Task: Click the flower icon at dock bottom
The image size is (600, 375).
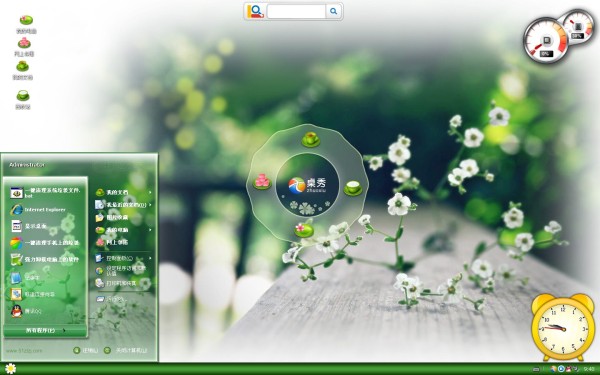Action: [x=304, y=230]
